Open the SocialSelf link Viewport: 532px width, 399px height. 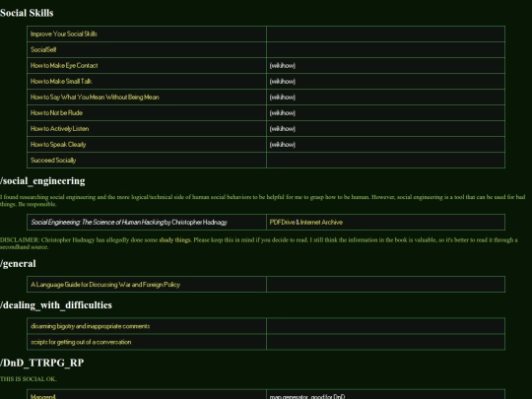[43, 49]
